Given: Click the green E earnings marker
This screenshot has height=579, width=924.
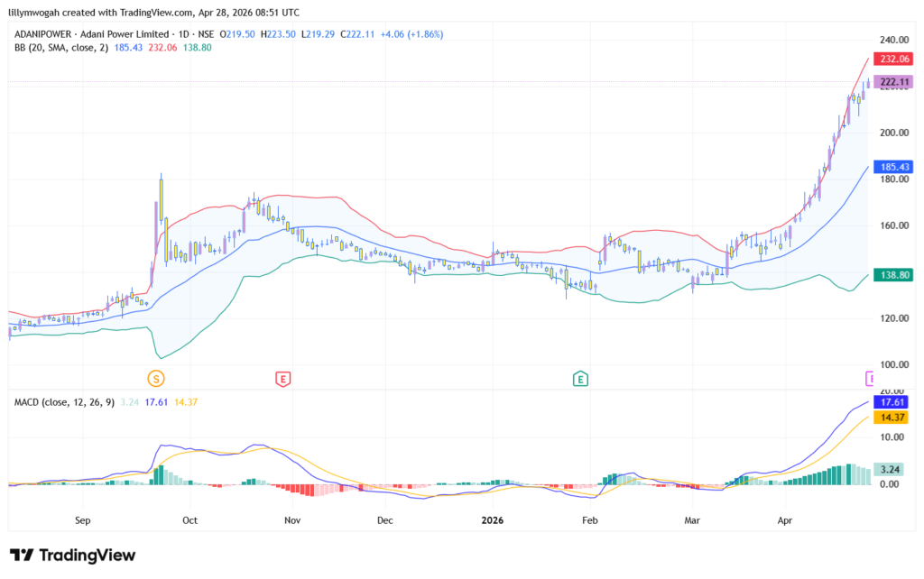Looking at the screenshot, I should click(579, 379).
